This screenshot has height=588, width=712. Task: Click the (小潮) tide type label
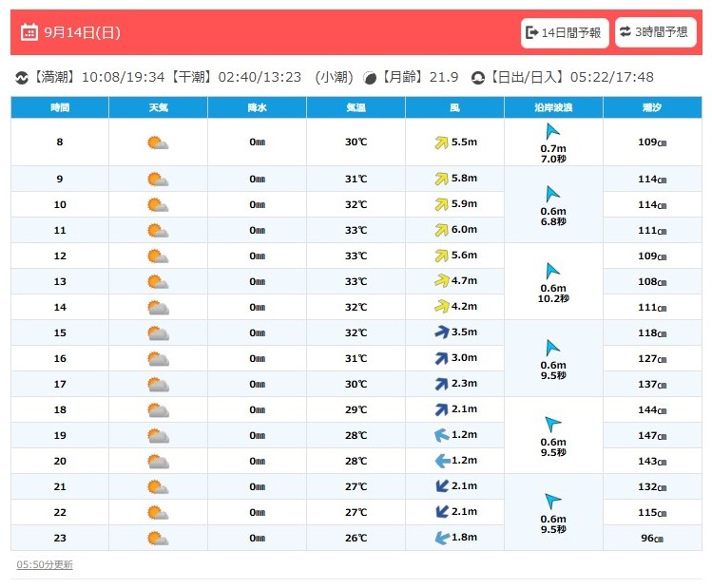click(334, 77)
